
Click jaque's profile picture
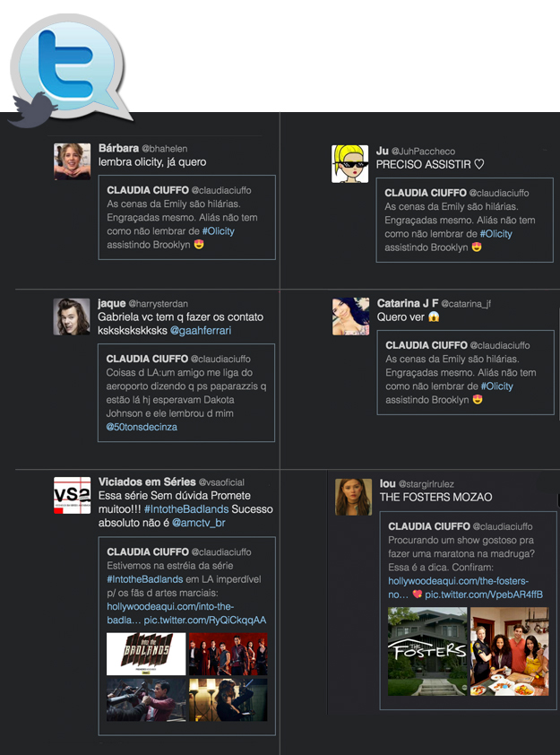pos(72,317)
